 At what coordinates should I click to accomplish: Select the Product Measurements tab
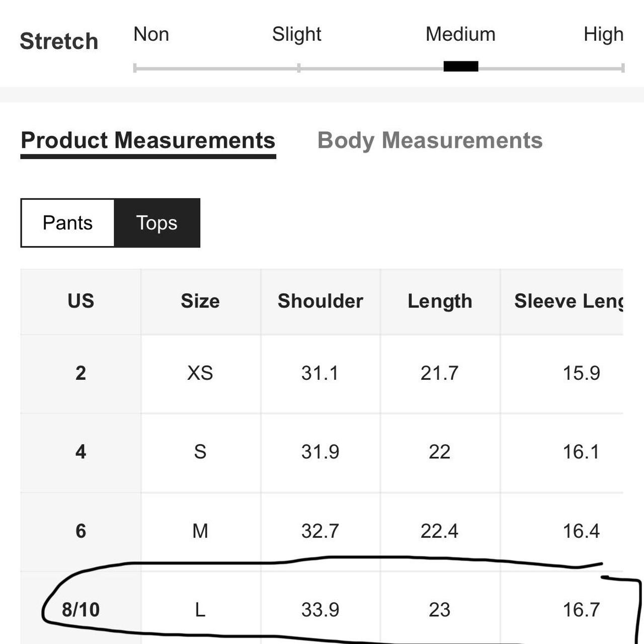148,141
